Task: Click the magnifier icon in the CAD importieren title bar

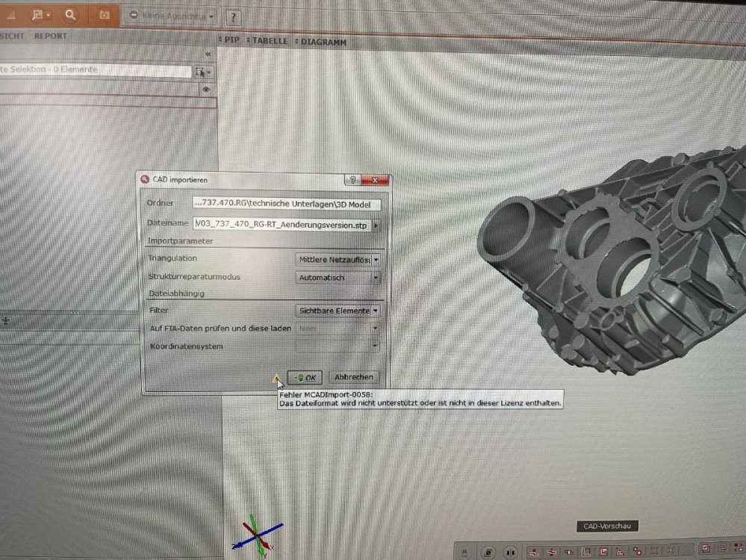Action: tap(146, 179)
